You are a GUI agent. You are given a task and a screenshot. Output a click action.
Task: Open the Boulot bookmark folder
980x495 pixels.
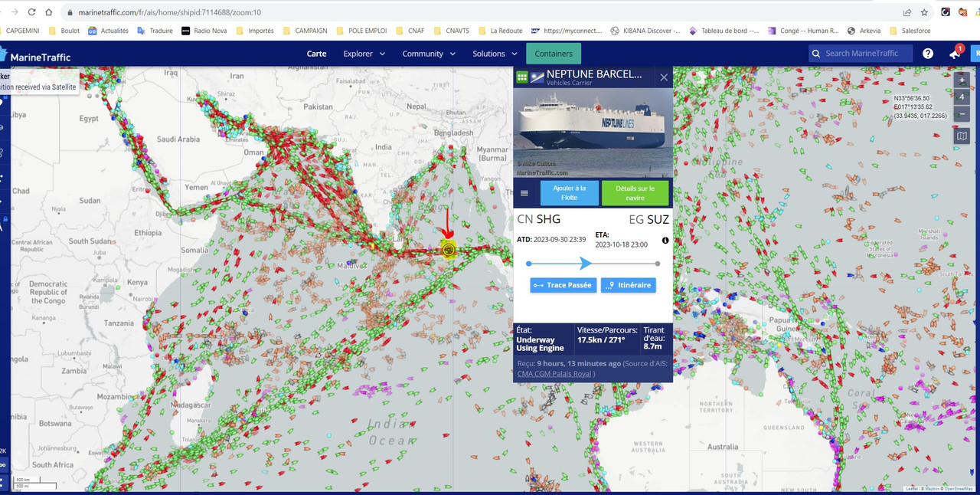(x=64, y=31)
